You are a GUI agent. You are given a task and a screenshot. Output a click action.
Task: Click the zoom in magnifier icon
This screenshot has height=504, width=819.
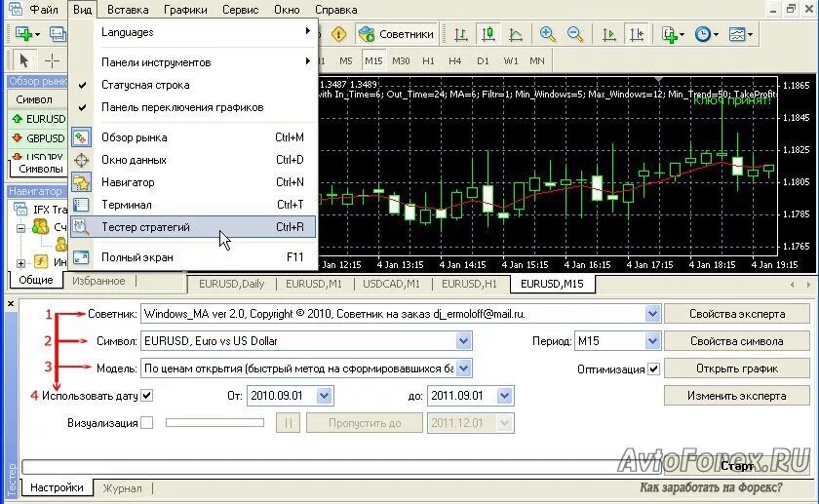click(x=547, y=34)
